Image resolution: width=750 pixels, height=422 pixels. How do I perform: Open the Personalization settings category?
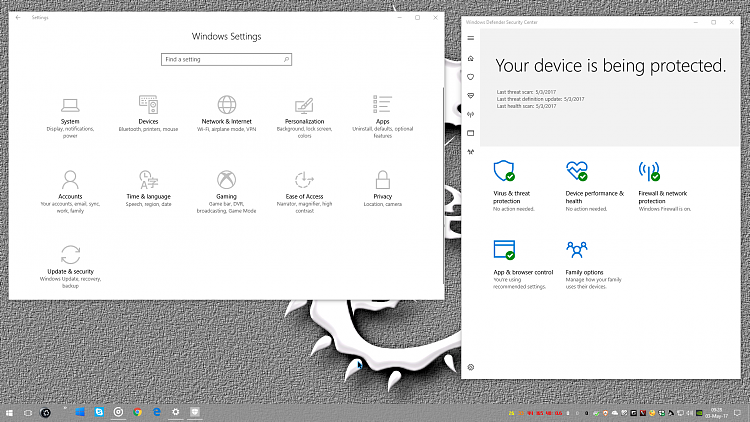click(x=304, y=118)
